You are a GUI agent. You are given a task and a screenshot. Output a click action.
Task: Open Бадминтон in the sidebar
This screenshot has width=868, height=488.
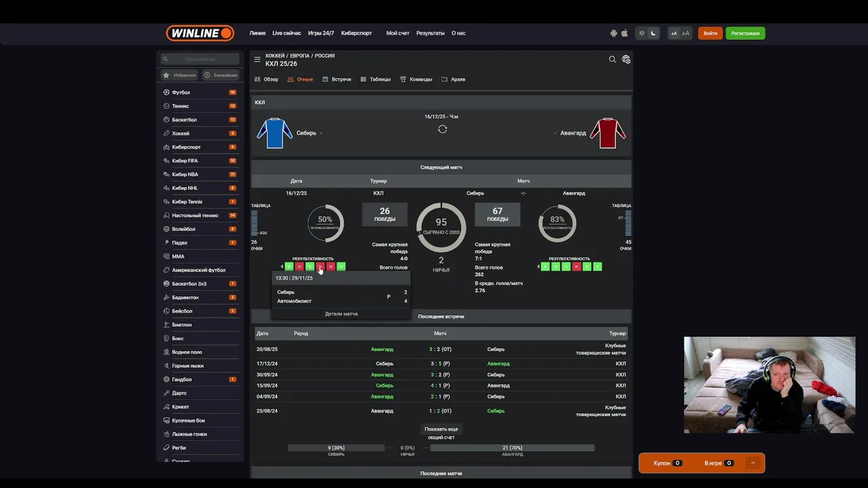point(200,298)
